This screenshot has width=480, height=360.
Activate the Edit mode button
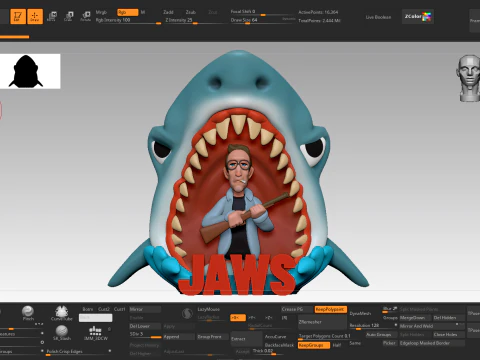point(18,16)
